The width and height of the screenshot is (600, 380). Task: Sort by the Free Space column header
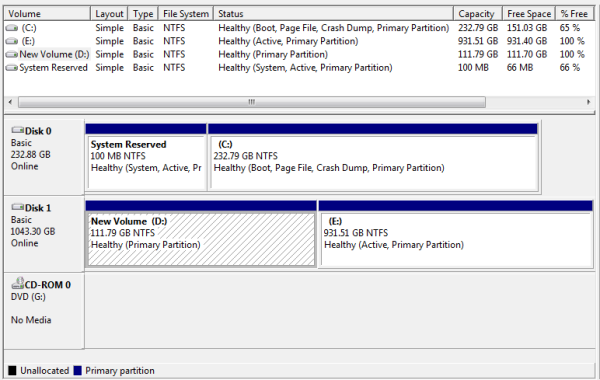529,14
